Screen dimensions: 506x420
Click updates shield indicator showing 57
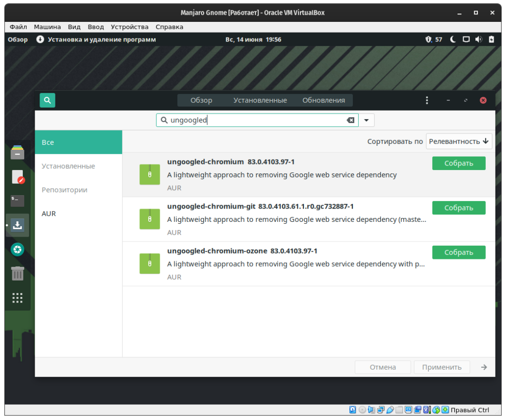(433, 40)
